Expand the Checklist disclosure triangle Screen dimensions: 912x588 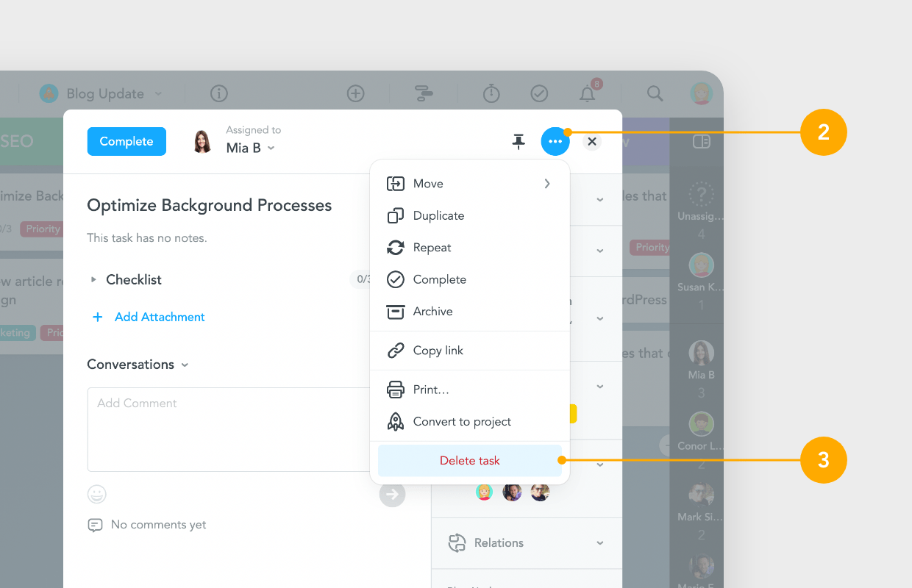pyautogui.click(x=93, y=279)
